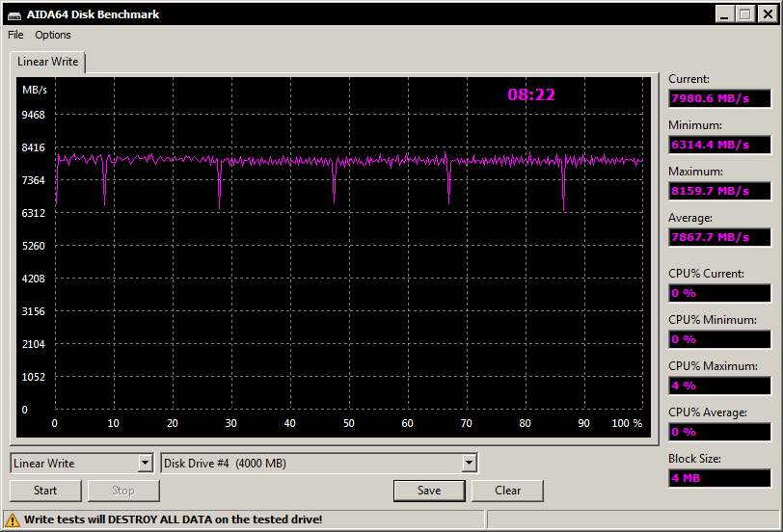Click the CPU% Average 0 % value
Viewport: 783px width, 532px height.
tap(719, 432)
